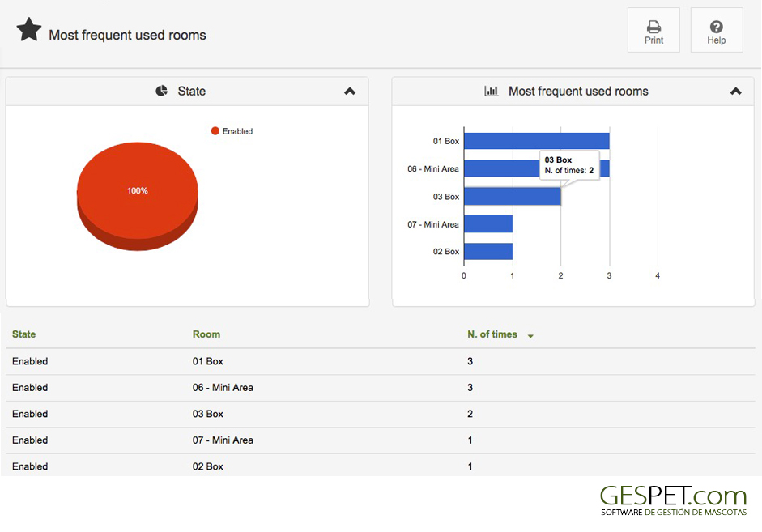Toggle the red Enabled legend marker
Screen dimensions: 762x532
[x=215, y=130]
